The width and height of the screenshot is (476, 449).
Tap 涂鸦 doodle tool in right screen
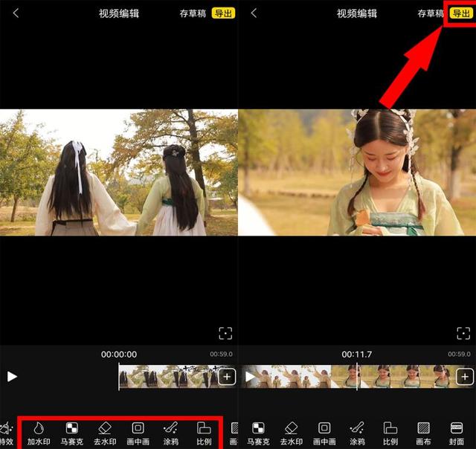pyautogui.click(x=357, y=433)
